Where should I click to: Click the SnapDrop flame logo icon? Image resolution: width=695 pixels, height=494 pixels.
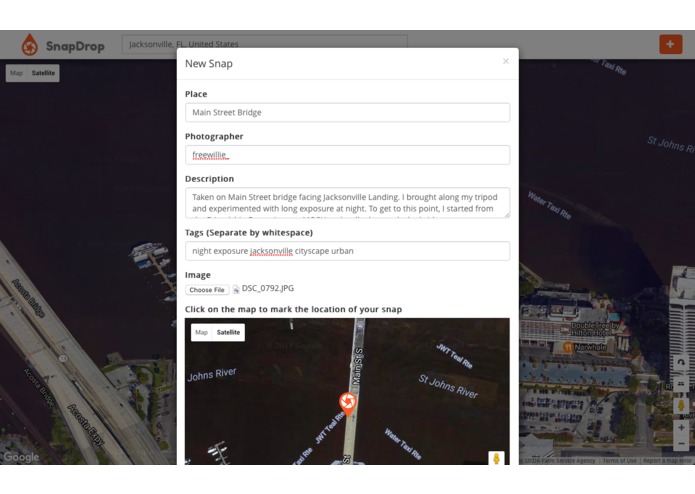pos(30,45)
